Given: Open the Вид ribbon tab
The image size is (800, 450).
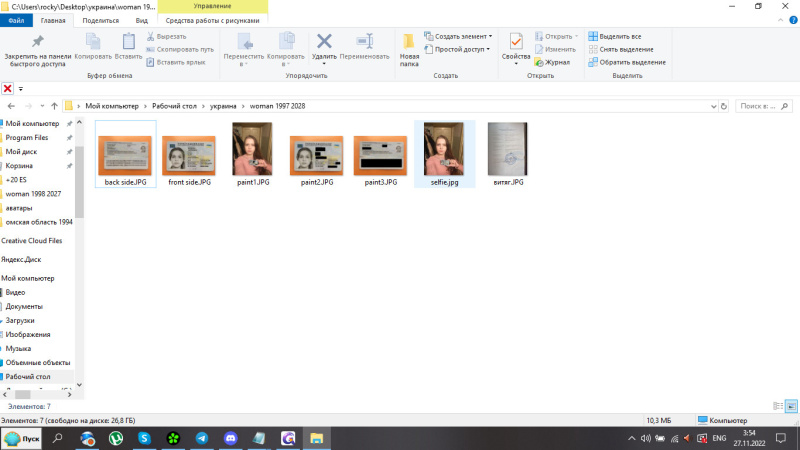Looking at the screenshot, I should tap(142, 20).
